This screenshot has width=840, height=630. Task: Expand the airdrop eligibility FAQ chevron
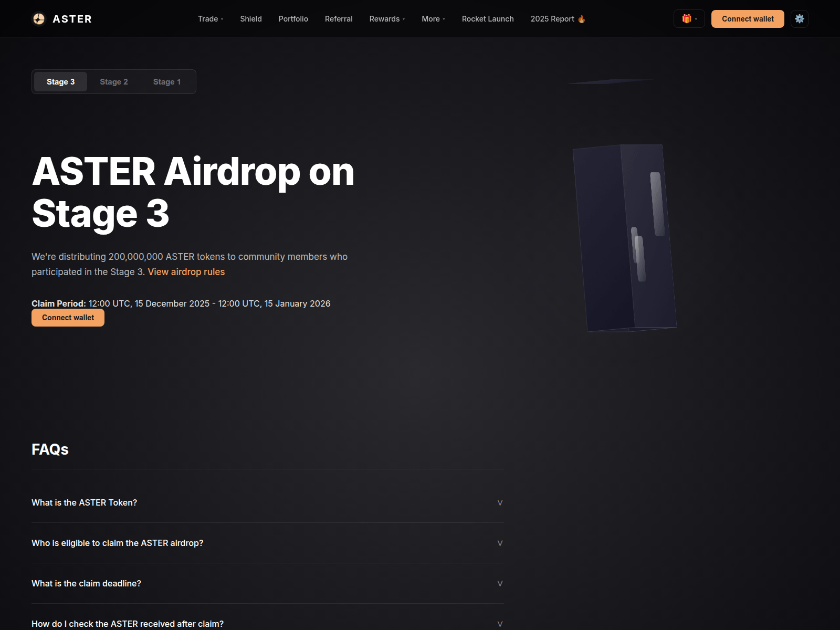500,543
